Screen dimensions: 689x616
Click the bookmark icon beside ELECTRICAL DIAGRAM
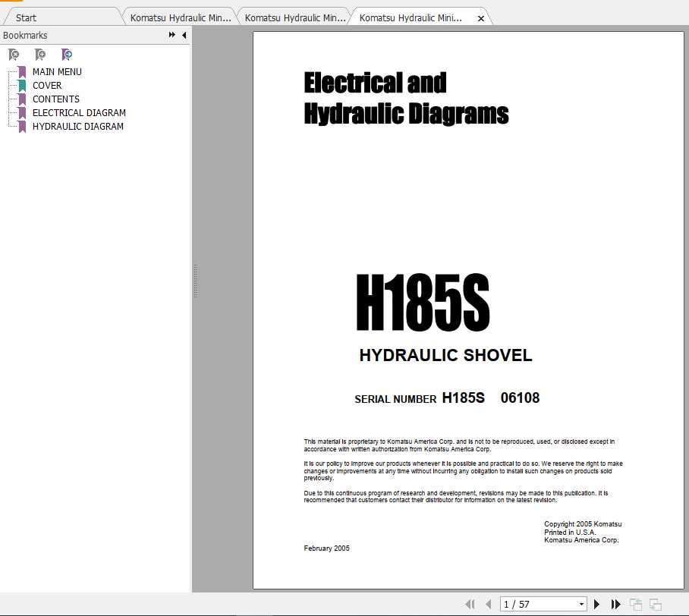(22, 113)
